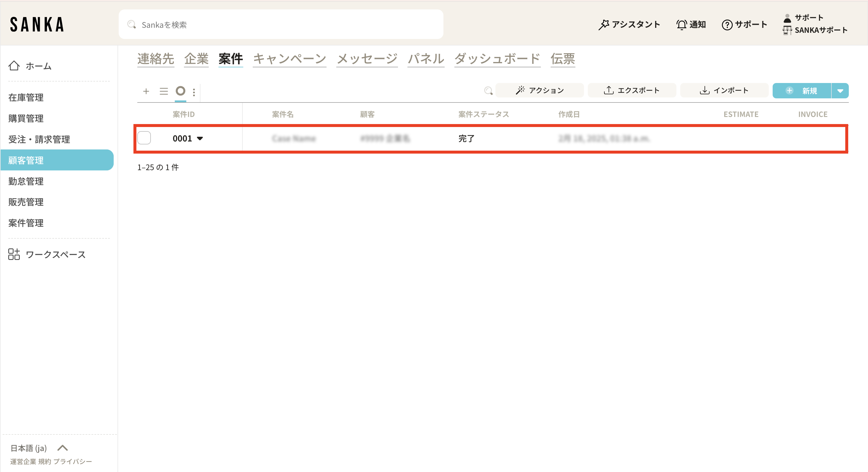Click the インポート import button
This screenshot has height=472, width=868.
724,90
